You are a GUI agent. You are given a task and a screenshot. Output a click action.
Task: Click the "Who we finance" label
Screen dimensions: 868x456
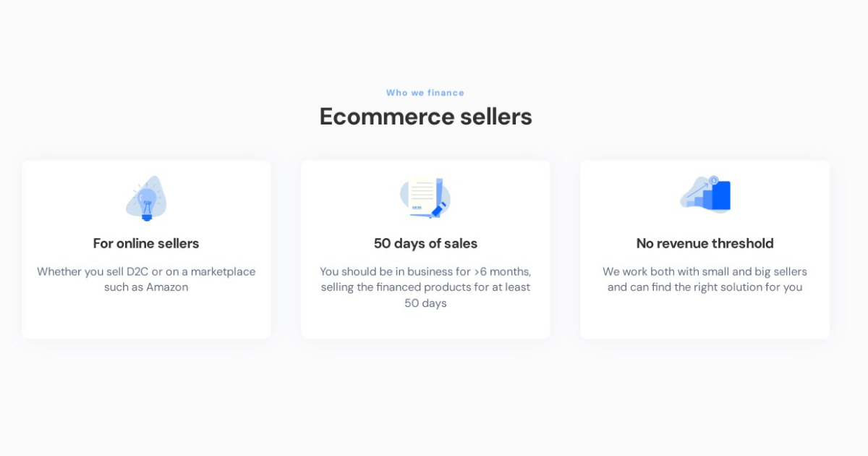[425, 93]
